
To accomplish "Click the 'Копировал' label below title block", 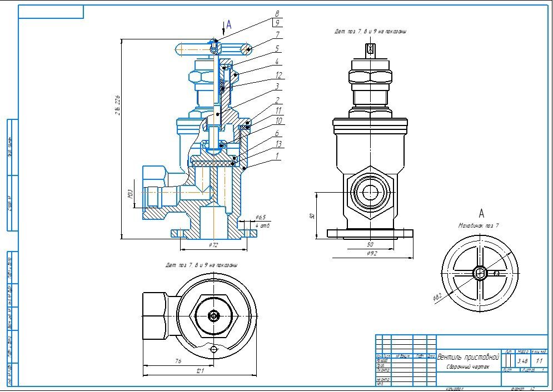I will point(454,389).
